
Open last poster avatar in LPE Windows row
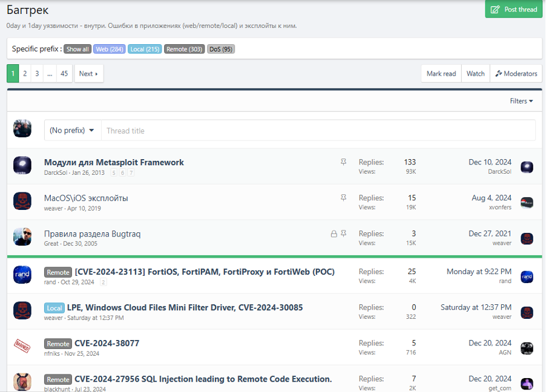(527, 312)
